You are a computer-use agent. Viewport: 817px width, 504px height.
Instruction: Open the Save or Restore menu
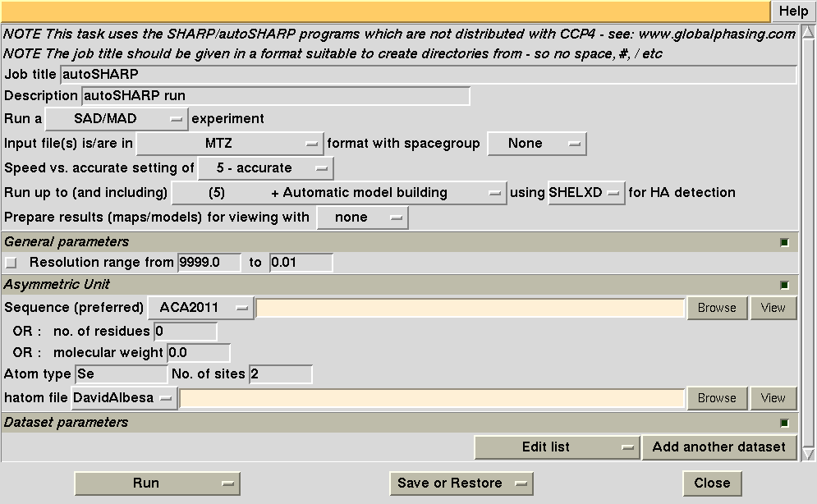[x=461, y=483]
